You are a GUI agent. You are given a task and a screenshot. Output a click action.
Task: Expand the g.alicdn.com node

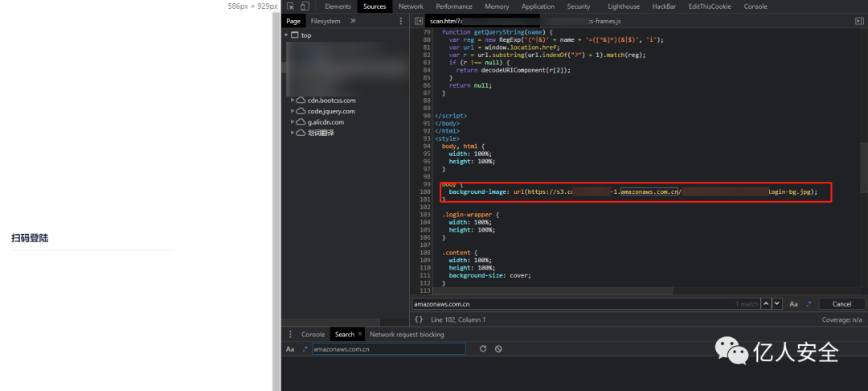(293, 121)
